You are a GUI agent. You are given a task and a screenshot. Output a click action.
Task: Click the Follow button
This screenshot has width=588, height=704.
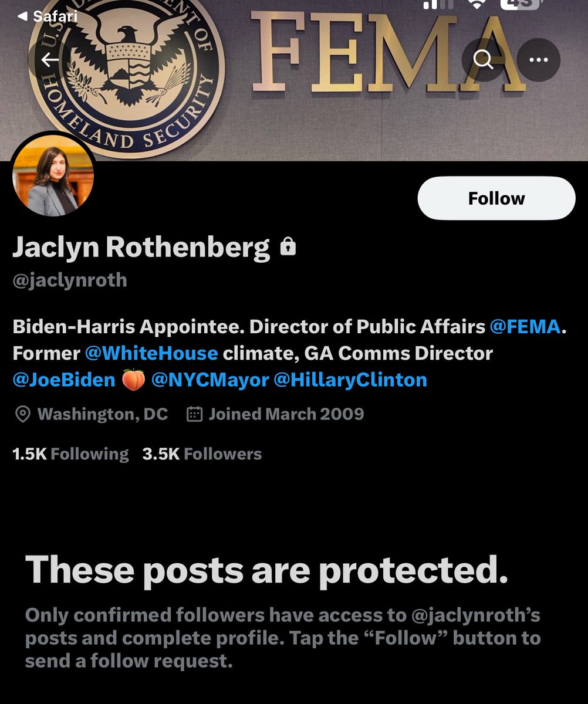(x=496, y=198)
